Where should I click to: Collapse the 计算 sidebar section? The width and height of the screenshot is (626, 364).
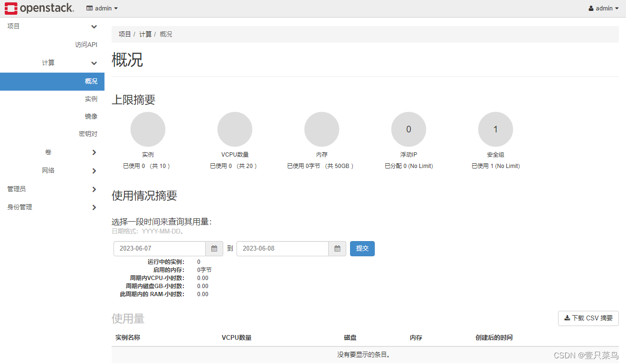(x=52, y=63)
